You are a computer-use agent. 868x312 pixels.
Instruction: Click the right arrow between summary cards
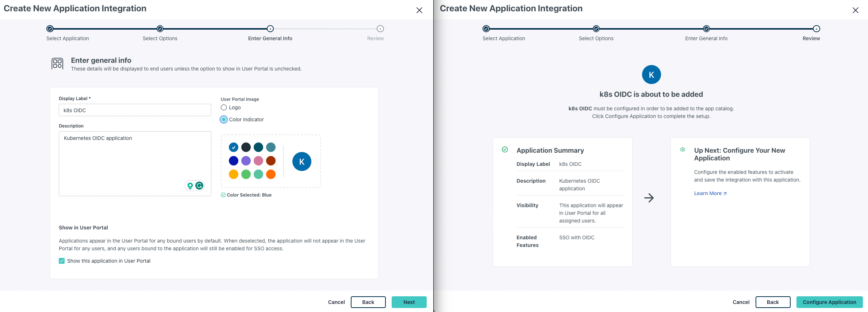649,198
